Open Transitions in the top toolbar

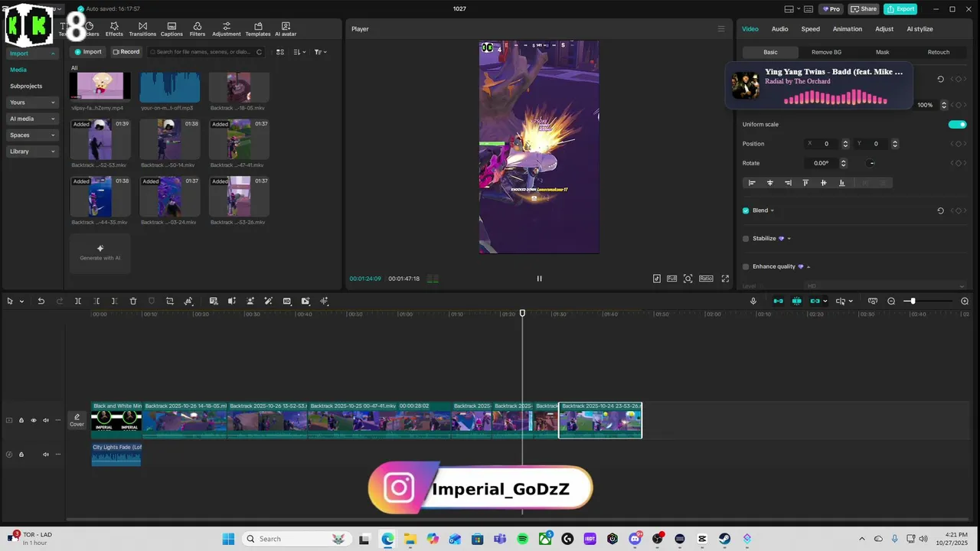(x=142, y=29)
